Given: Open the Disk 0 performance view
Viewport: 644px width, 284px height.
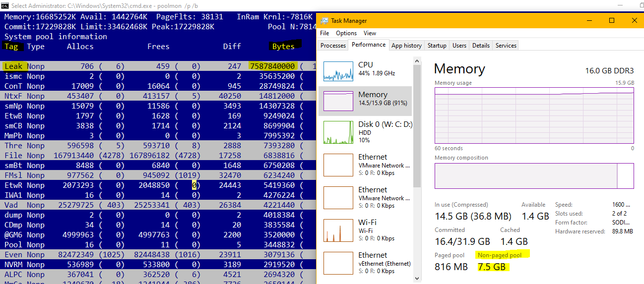Looking at the screenshot, I should point(365,132).
